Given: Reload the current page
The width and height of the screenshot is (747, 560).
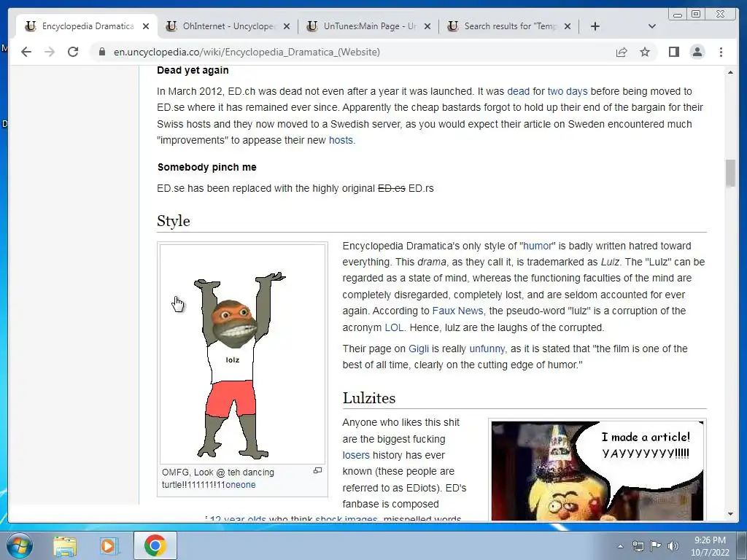Looking at the screenshot, I should coord(73,52).
